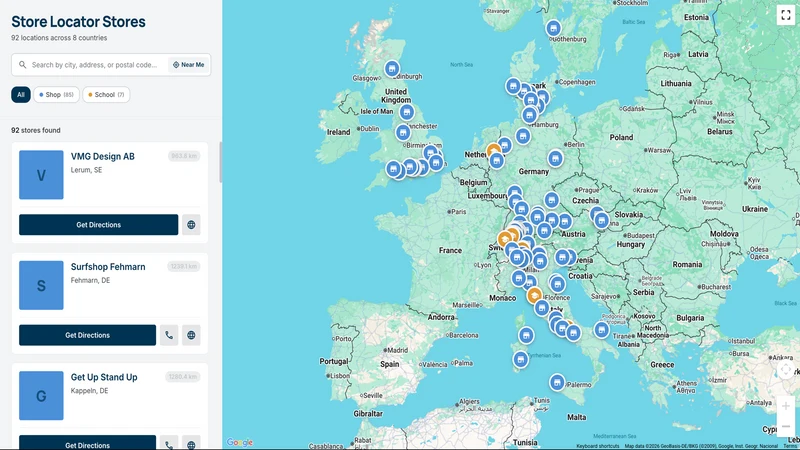Select the shop marker west of Prague
800x450 pixels.
tap(552, 200)
